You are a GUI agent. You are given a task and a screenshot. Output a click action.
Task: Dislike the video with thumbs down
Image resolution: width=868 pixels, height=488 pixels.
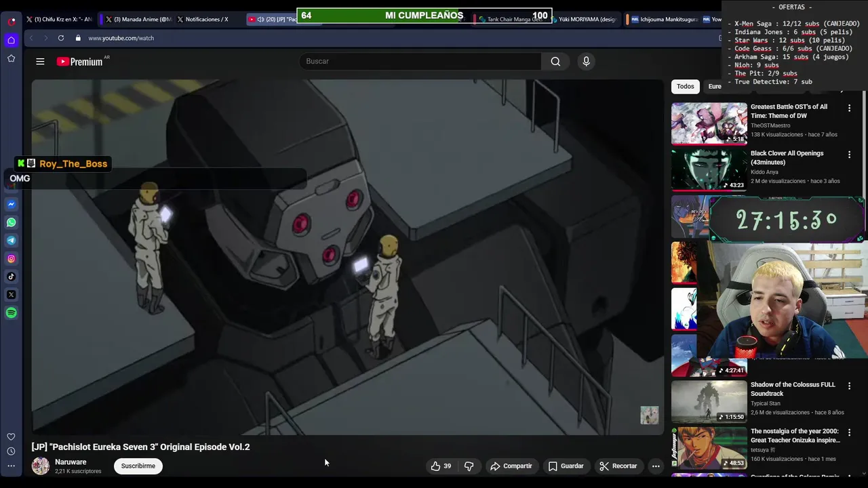469,466
